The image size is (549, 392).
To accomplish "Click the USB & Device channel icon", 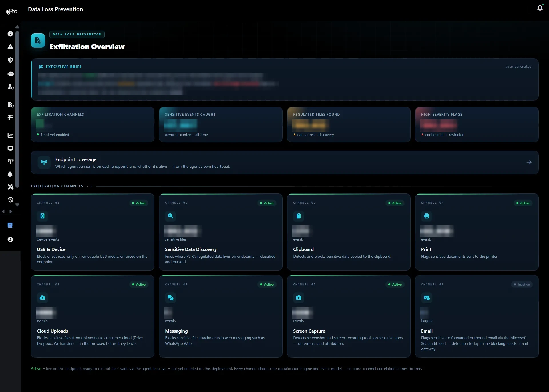I will (x=42, y=216).
